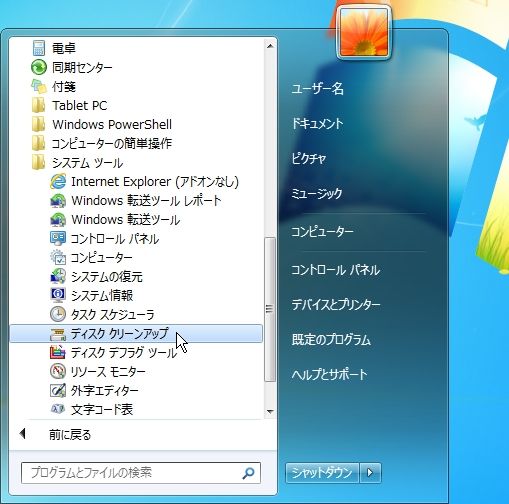Click the 前に戻る back arrow
Image resolution: width=509 pixels, height=504 pixels.
[23, 434]
